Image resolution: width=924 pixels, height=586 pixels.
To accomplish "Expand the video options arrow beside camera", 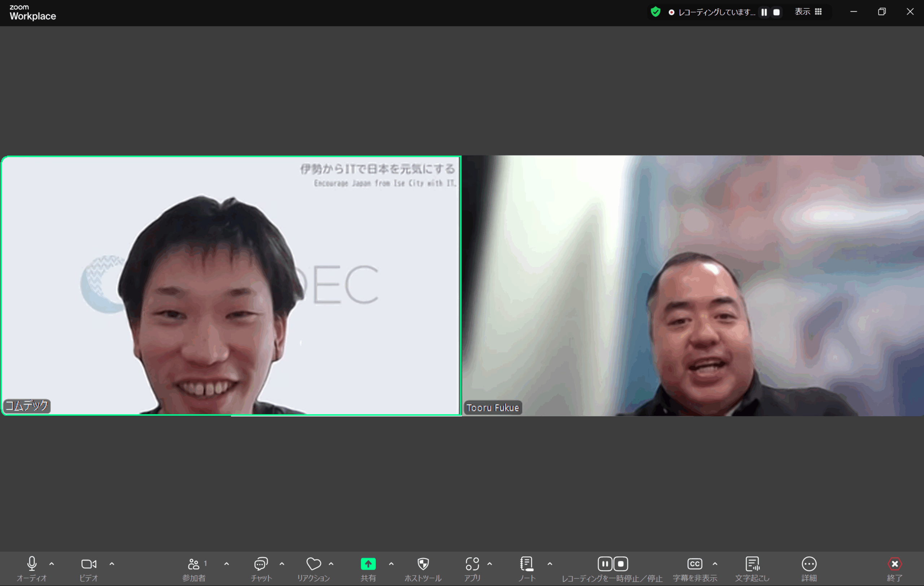I will [112, 564].
